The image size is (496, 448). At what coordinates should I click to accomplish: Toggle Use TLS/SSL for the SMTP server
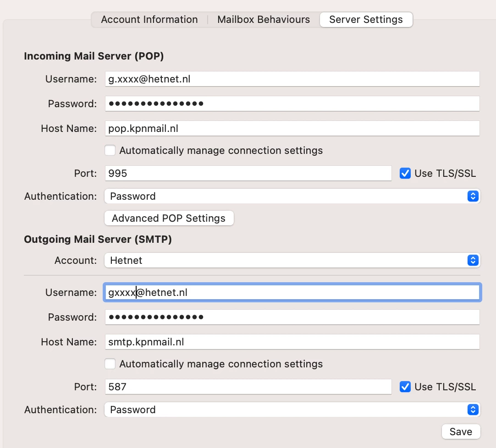pos(405,387)
